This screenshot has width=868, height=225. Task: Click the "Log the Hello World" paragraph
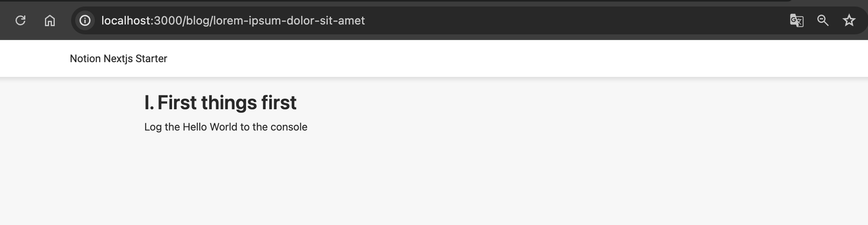(x=226, y=127)
